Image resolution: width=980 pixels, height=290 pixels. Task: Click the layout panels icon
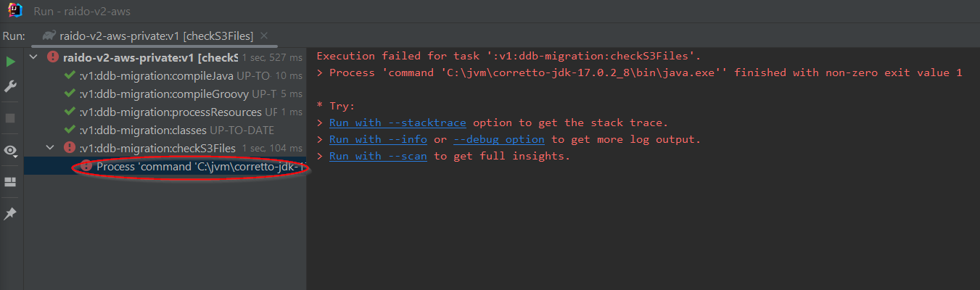[11, 183]
